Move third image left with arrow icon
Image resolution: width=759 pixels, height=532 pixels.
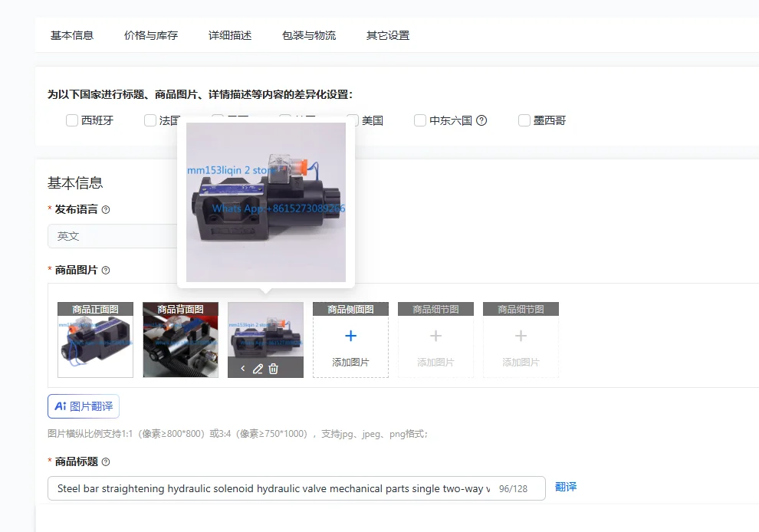[x=243, y=369]
